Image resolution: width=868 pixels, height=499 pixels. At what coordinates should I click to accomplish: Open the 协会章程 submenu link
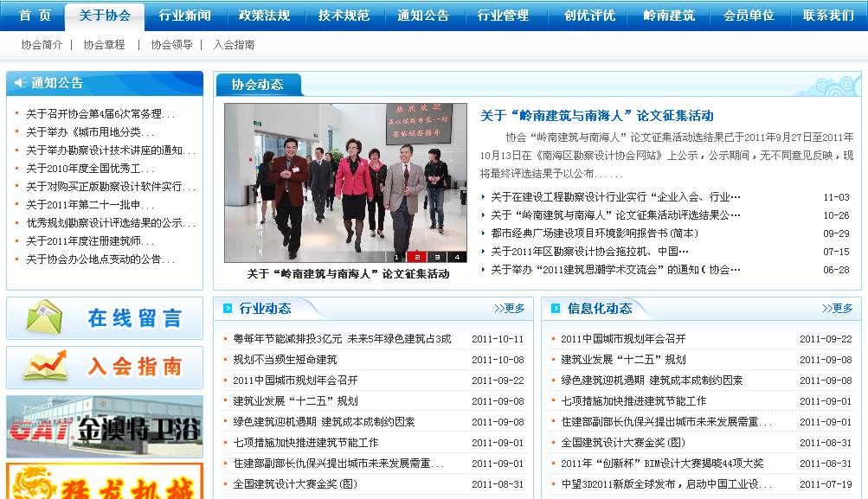(x=104, y=45)
